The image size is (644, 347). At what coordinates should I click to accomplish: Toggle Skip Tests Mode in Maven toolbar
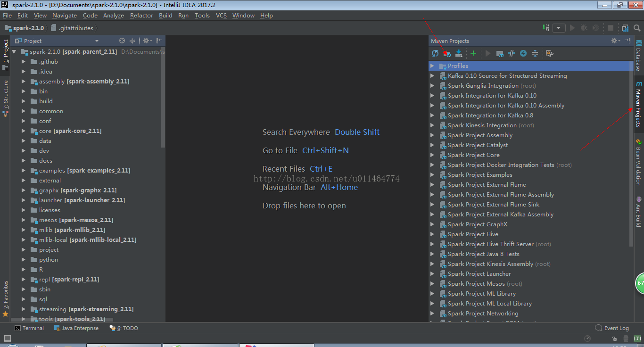(523, 54)
